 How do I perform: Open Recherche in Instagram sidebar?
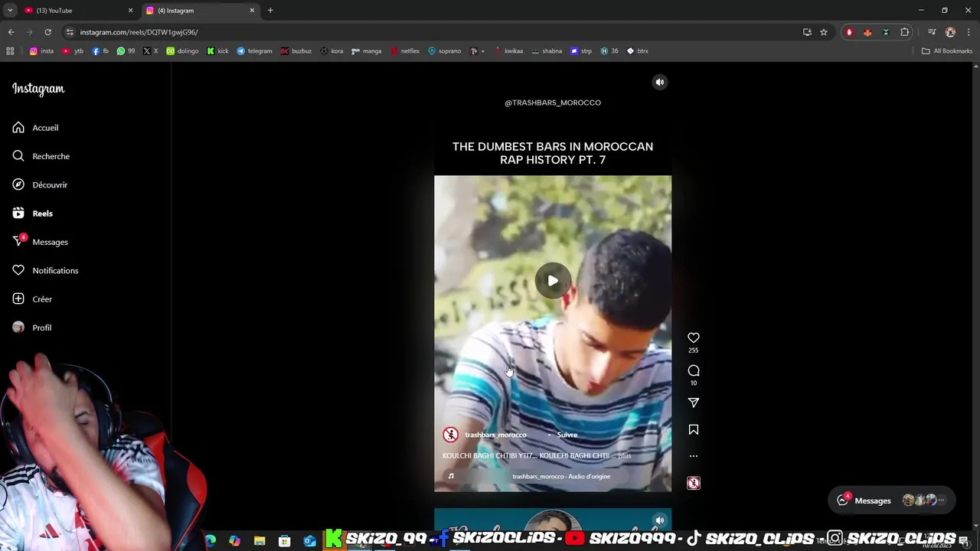tap(51, 156)
